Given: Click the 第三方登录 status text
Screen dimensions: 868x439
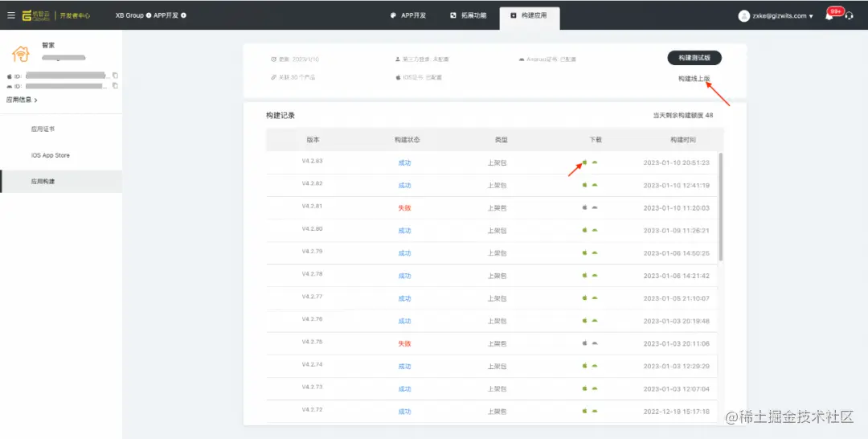Looking at the screenshot, I should pyautogui.click(x=425, y=59).
